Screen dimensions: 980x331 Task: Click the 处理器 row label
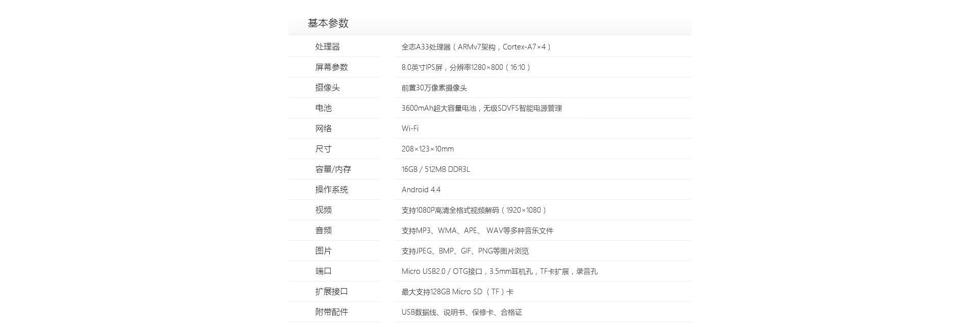[x=327, y=47]
